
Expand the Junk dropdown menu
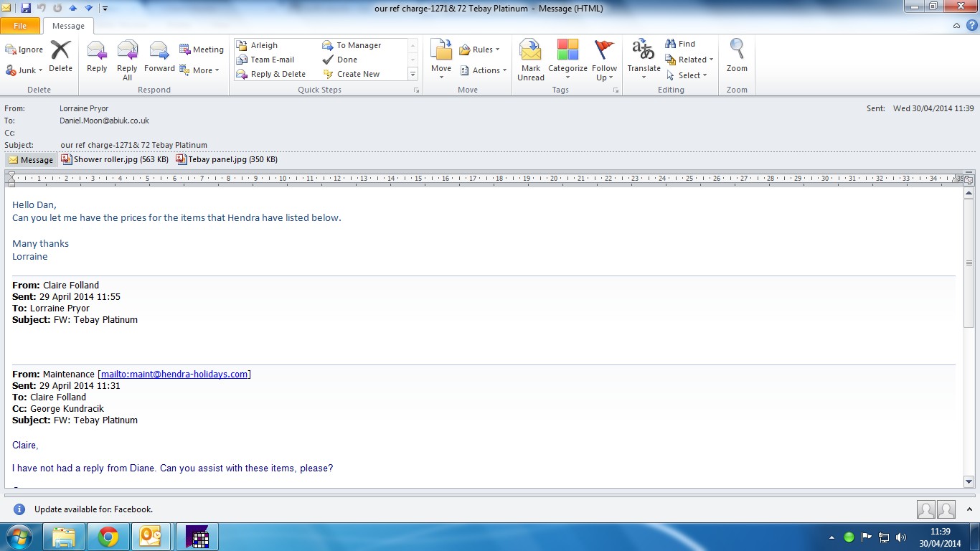point(25,70)
